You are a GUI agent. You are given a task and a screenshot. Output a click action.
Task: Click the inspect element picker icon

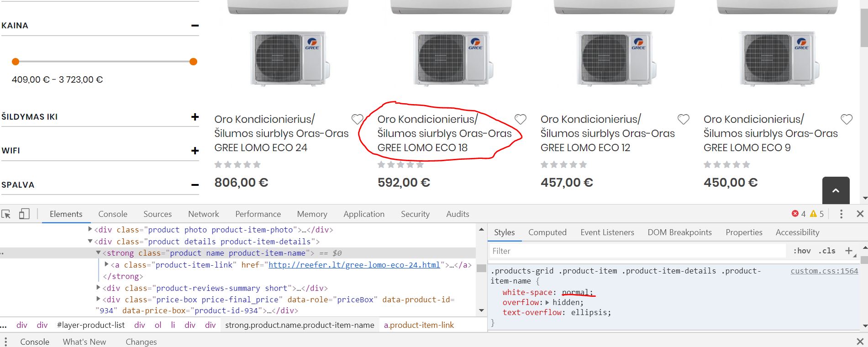(6, 214)
